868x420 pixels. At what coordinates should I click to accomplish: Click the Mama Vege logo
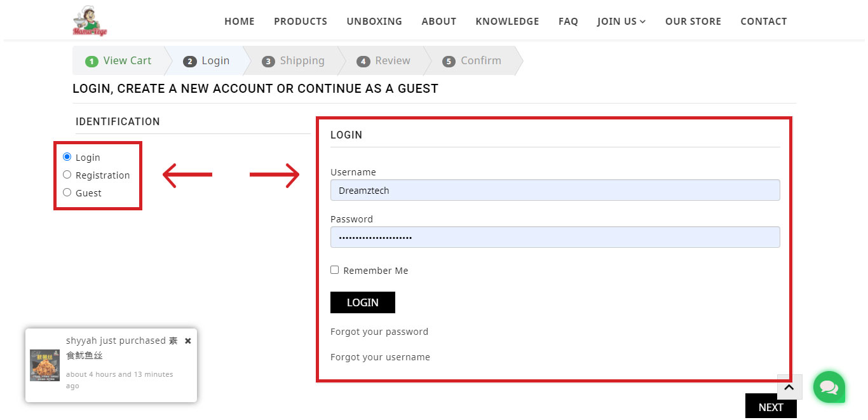click(x=90, y=21)
